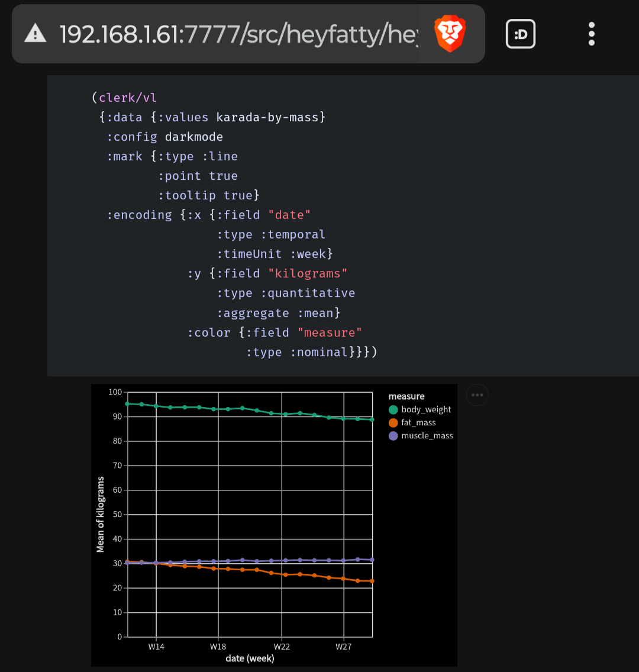
Task: Click the last fat_mass data point
Action: pyautogui.click(x=372, y=581)
